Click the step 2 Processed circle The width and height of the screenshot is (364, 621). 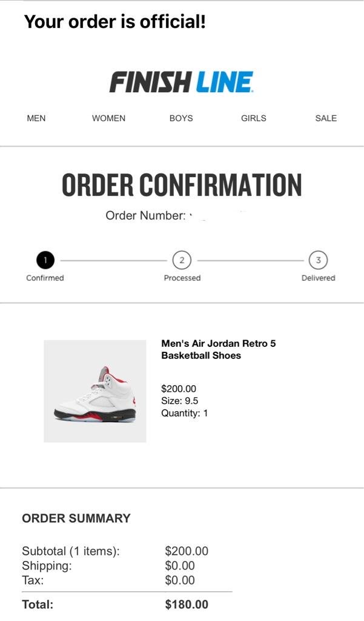[x=182, y=260]
